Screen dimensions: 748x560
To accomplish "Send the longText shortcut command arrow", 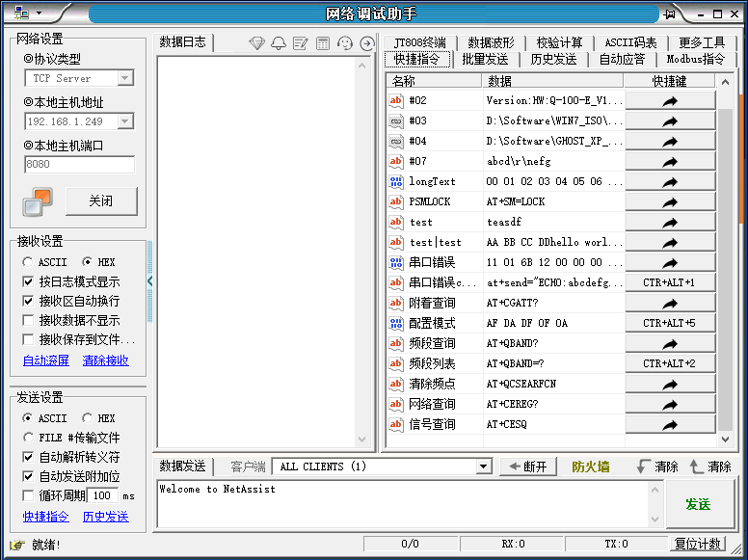I will click(x=670, y=182).
